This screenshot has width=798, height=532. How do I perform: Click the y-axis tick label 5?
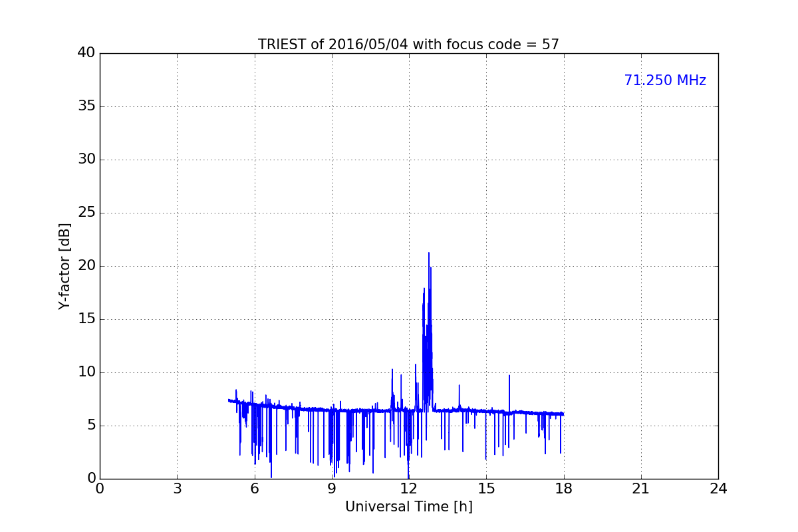tap(91, 426)
